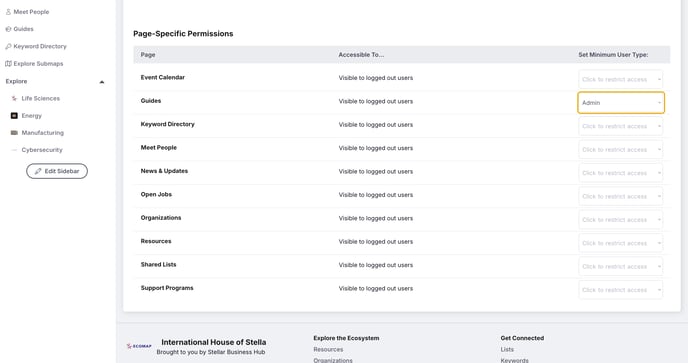The height and width of the screenshot is (363, 688).
Task: Open Event Calendar minimum user type dropdown
Action: (620, 79)
